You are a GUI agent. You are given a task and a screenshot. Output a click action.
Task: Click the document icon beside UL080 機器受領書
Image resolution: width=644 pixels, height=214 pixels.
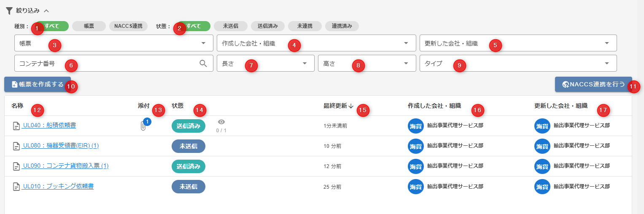point(16,146)
